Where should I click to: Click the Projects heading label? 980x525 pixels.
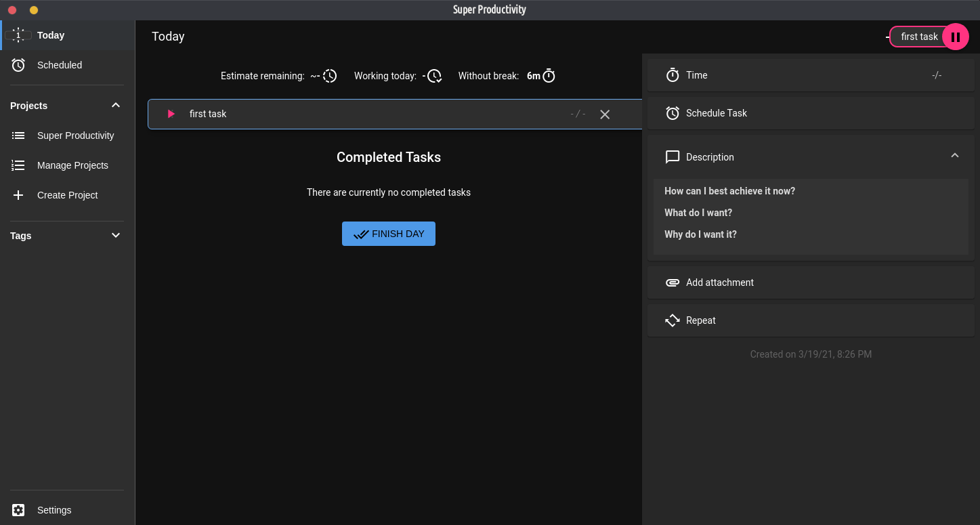click(28, 106)
